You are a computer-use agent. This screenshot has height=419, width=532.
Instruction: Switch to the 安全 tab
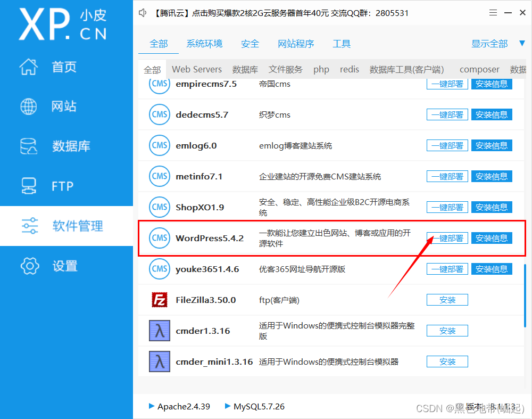tap(250, 44)
